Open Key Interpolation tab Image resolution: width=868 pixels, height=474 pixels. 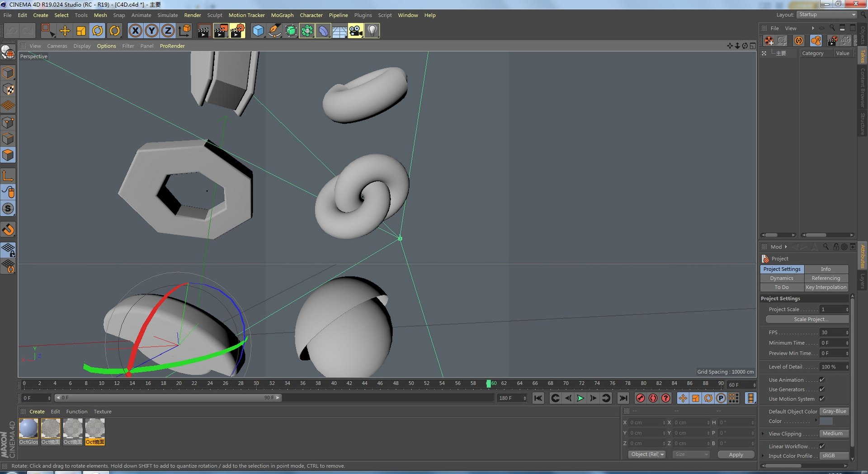pyautogui.click(x=826, y=287)
